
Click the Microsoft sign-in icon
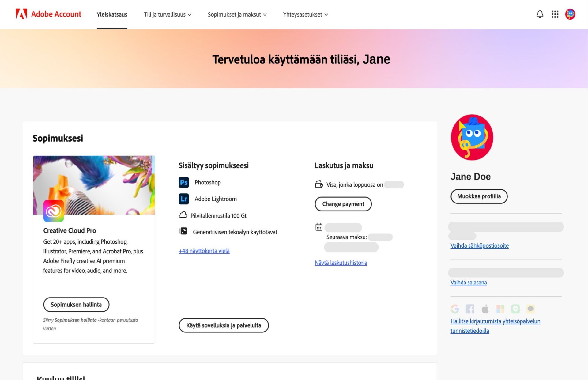(500, 309)
